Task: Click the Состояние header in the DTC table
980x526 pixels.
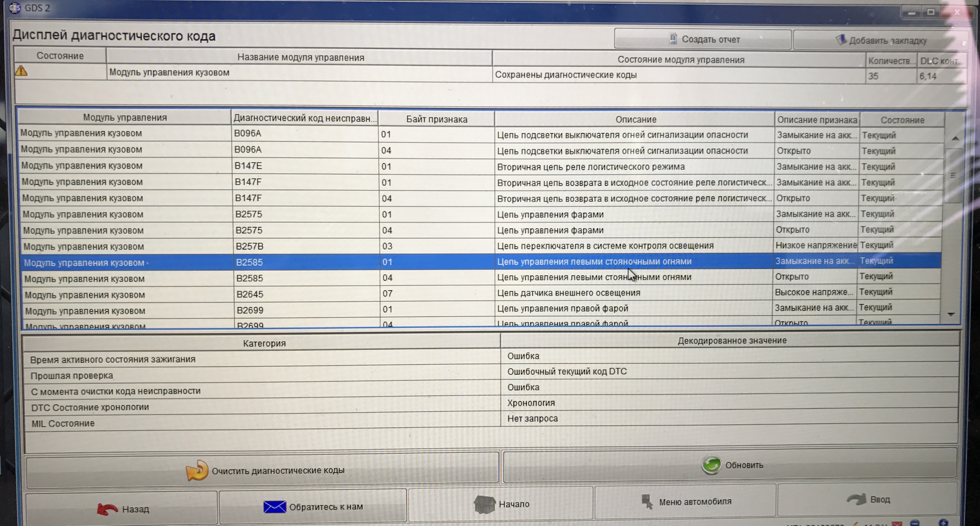Action: [902, 120]
